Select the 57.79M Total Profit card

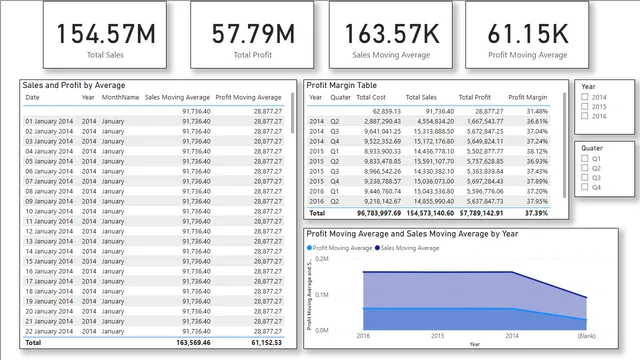click(252, 35)
